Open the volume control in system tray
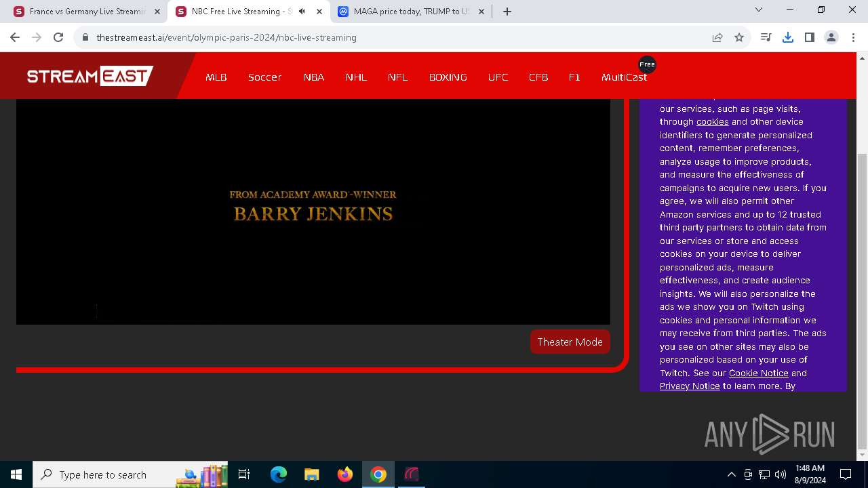Viewport: 868px width, 488px height. point(781,474)
